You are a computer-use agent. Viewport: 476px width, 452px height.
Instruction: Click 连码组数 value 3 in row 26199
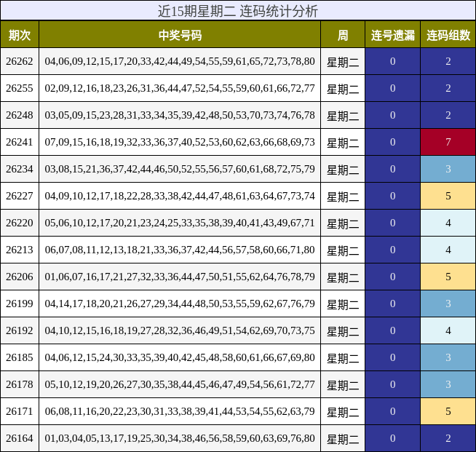[x=448, y=304]
